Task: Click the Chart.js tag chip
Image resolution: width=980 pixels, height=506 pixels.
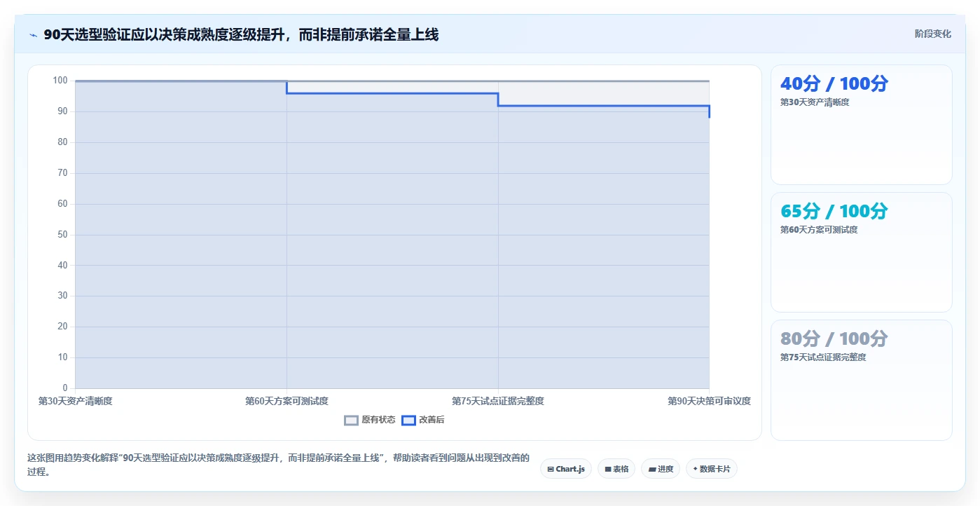Action: point(566,469)
